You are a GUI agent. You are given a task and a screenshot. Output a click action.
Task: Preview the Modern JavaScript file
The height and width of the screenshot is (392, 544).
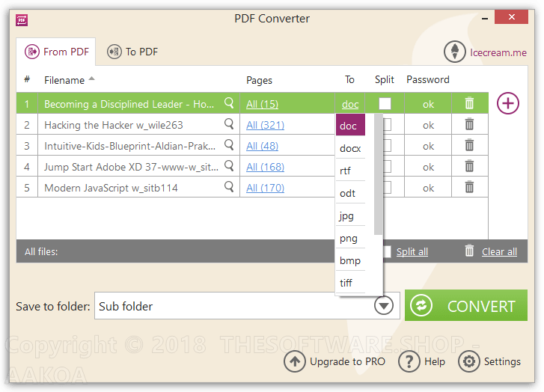click(229, 186)
